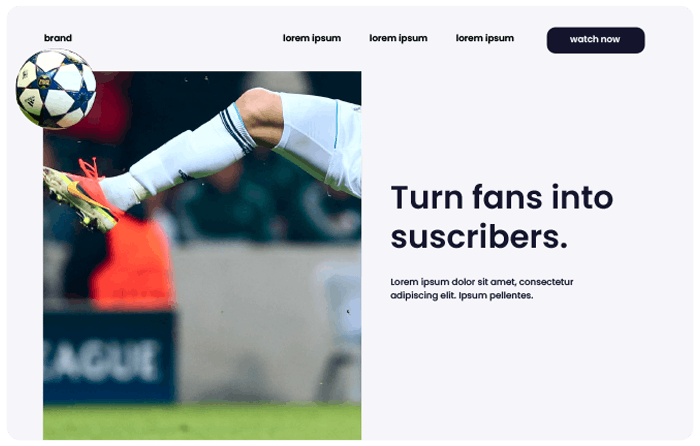Screen dimensions: 700x446
Task: Click the blue LEAGUE banner in photo
Action: coord(108,357)
